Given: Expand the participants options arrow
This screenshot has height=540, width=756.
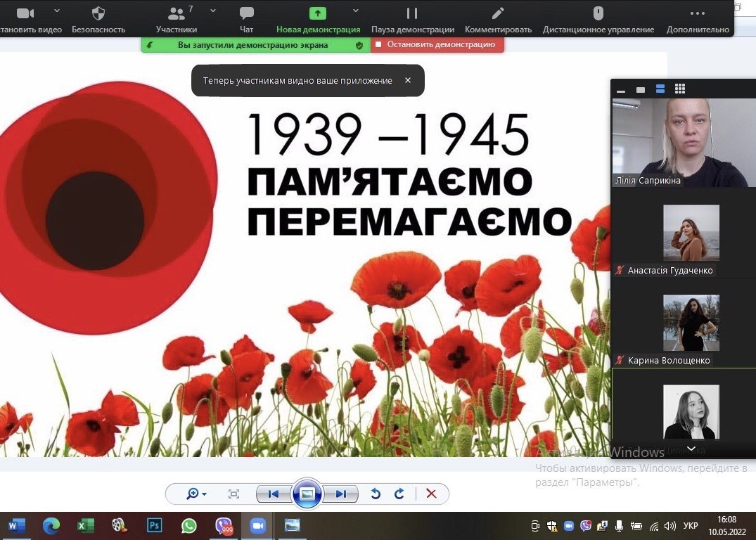Looking at the screenshot, I should tap(213, 10).
